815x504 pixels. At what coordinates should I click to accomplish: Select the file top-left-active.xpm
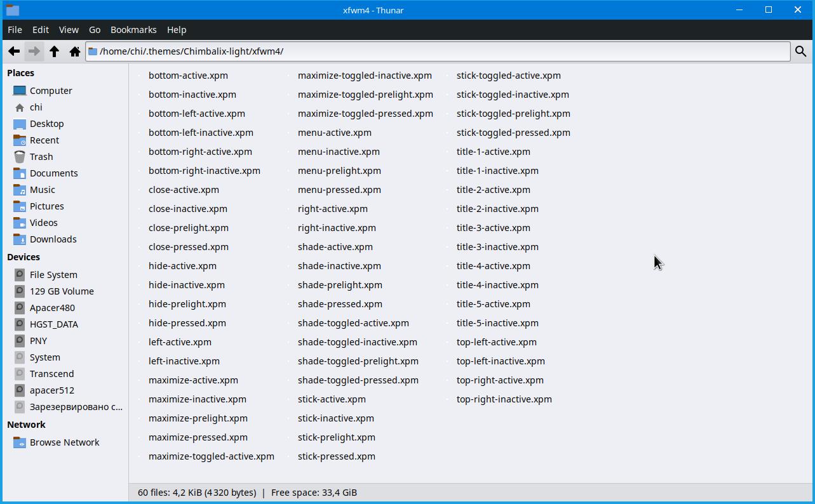tap(497, 342)
